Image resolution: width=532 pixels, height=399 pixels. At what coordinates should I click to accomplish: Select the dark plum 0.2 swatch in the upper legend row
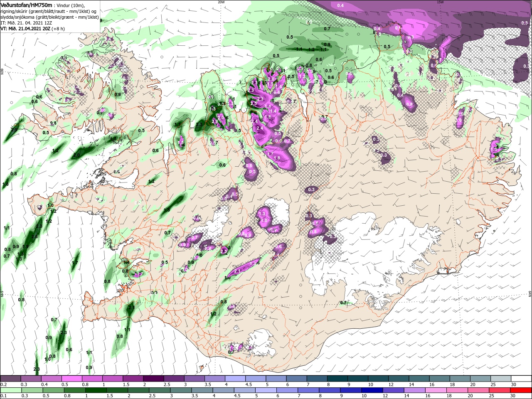click(x=10, y=379)
